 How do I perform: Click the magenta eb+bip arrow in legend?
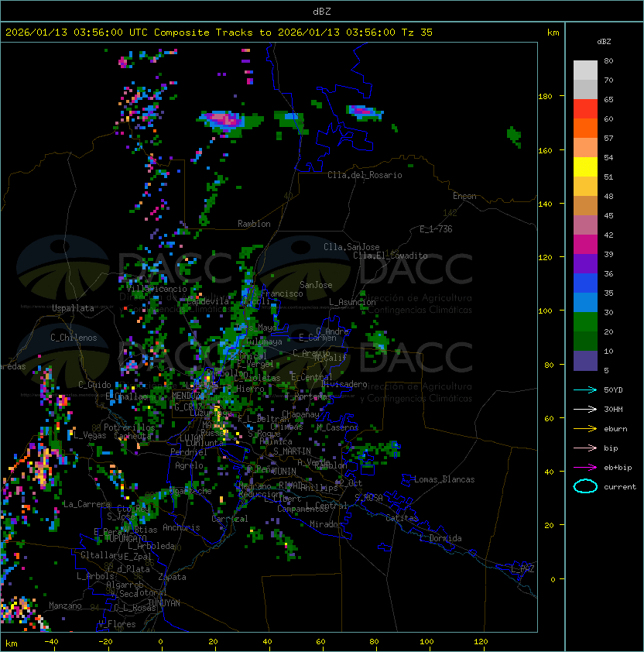(x=585, y=468)
